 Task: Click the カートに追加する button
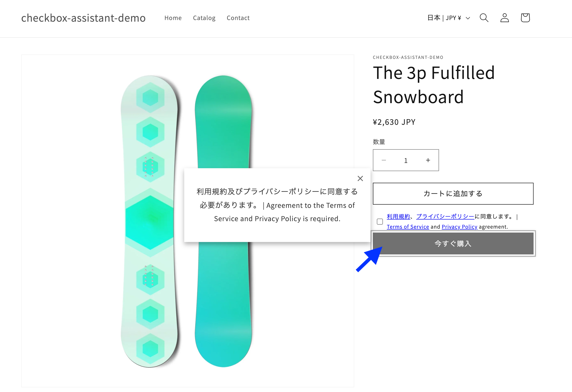tap(453, 194)
